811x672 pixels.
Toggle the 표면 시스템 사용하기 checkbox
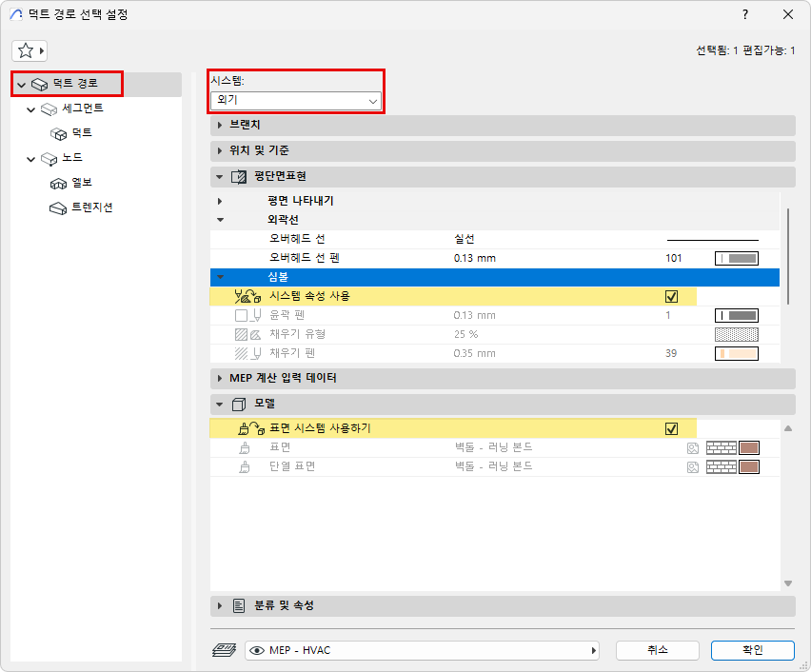click(671, 429)
